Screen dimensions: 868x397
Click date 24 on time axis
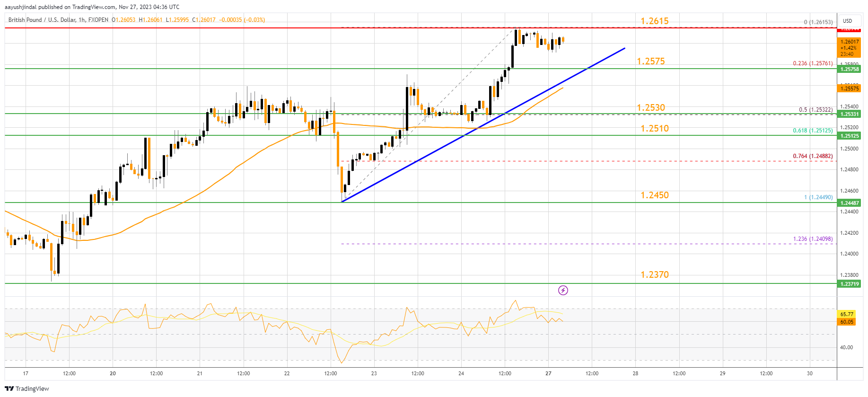click(x=461, y=373)
